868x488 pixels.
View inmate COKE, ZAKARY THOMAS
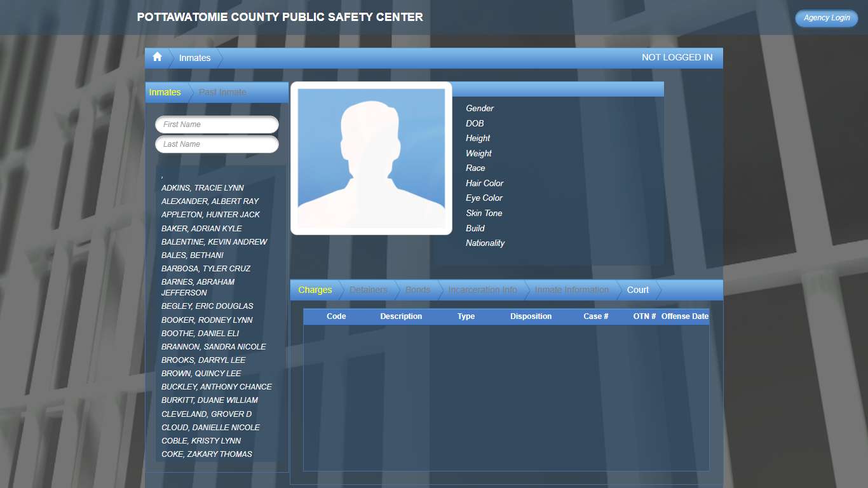coord(207,454)
